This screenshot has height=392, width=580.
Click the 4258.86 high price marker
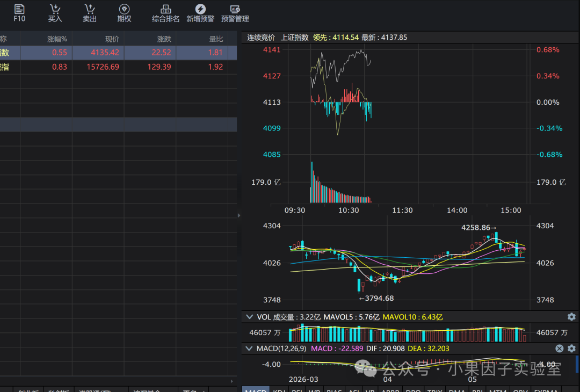[479, 228]
